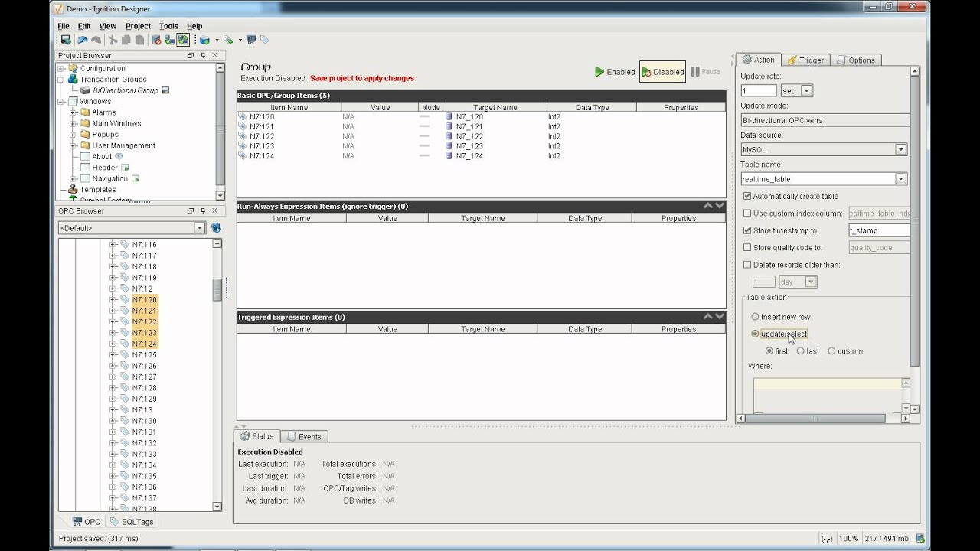Toggle Store timestamp to checkbox

(747, 230)
